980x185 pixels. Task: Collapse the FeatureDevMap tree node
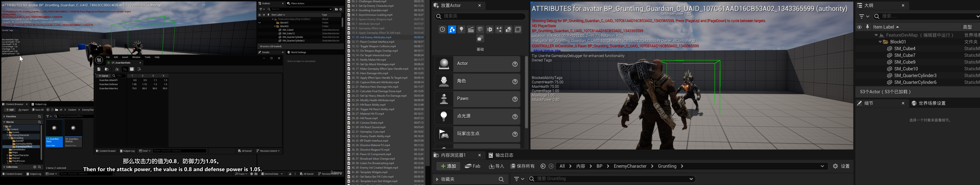click(x=876, y=35)
